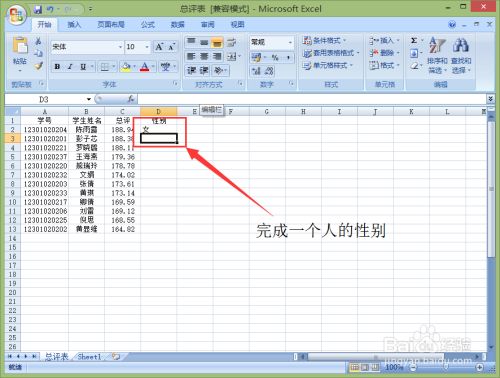Click the font color red A swatch

(144, 67)
